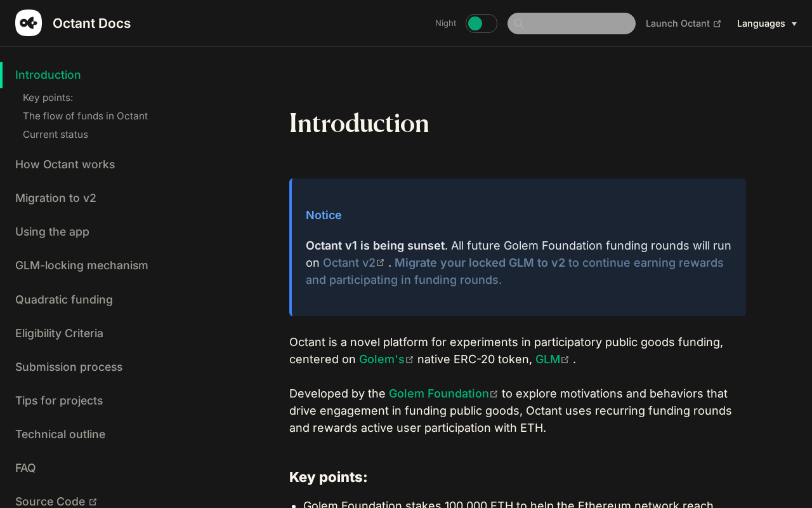Toggle the Night mode switch
812x508 pixels.
tap(481, 23)
